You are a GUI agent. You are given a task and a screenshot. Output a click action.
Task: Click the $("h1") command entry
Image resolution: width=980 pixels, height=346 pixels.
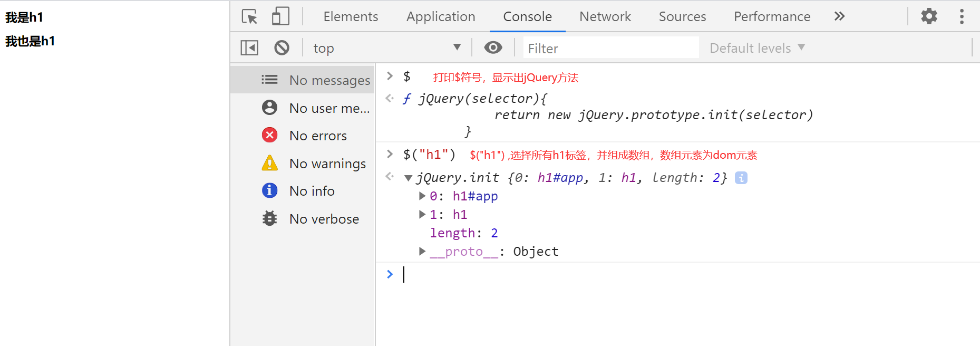click(x=429, y=155)
